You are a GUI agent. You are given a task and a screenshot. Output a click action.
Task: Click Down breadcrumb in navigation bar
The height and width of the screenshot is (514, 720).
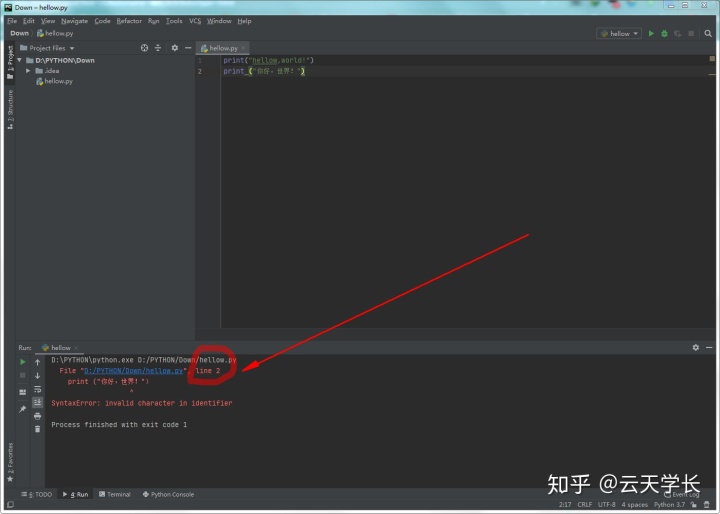pos(19,34)
